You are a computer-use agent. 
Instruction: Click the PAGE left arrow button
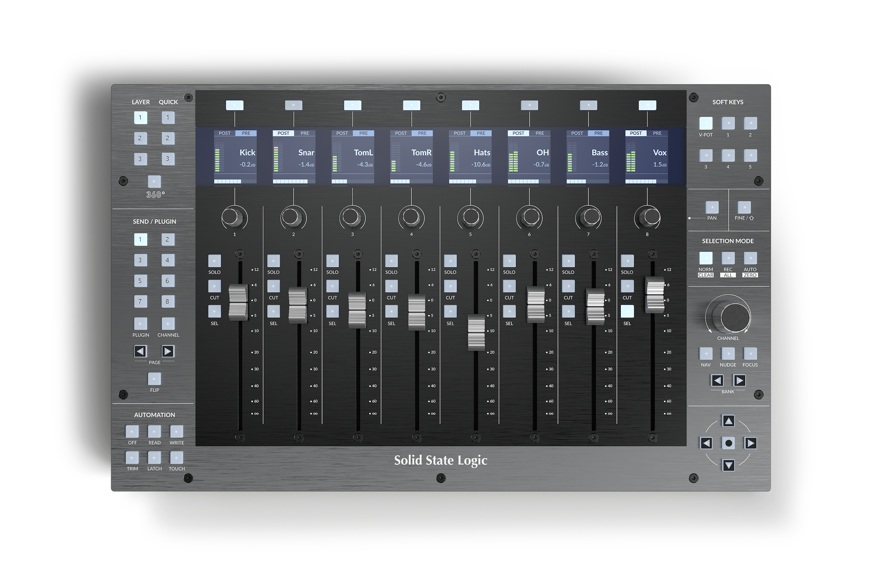point(140,351)
